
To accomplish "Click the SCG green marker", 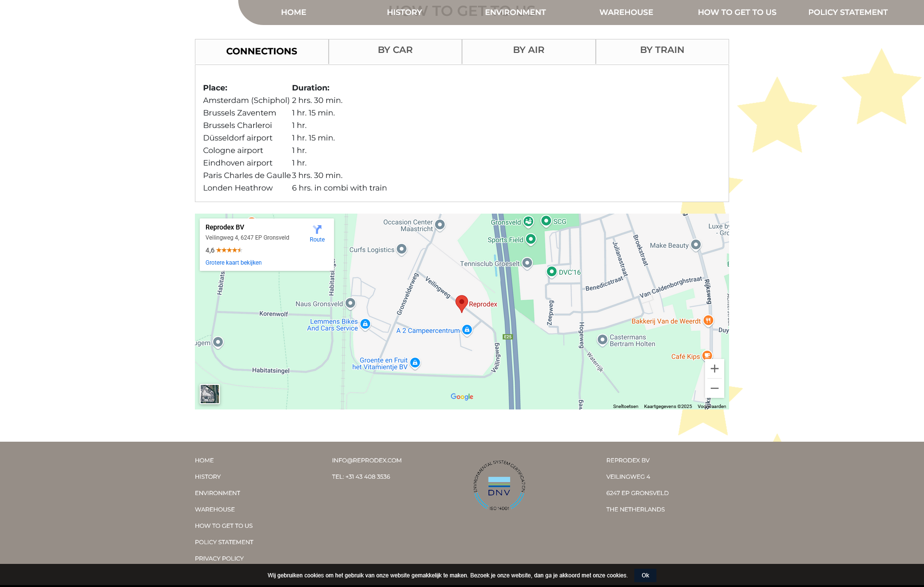I will 546,221.
